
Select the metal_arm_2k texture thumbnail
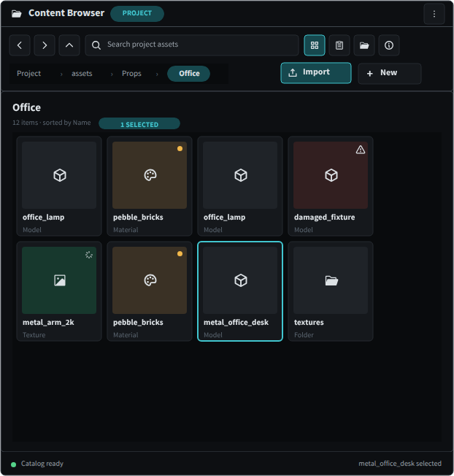[59, 280]
